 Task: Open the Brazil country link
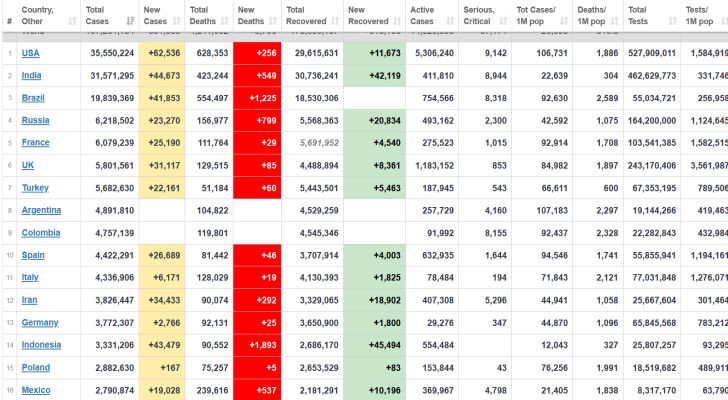pos(33,98)
